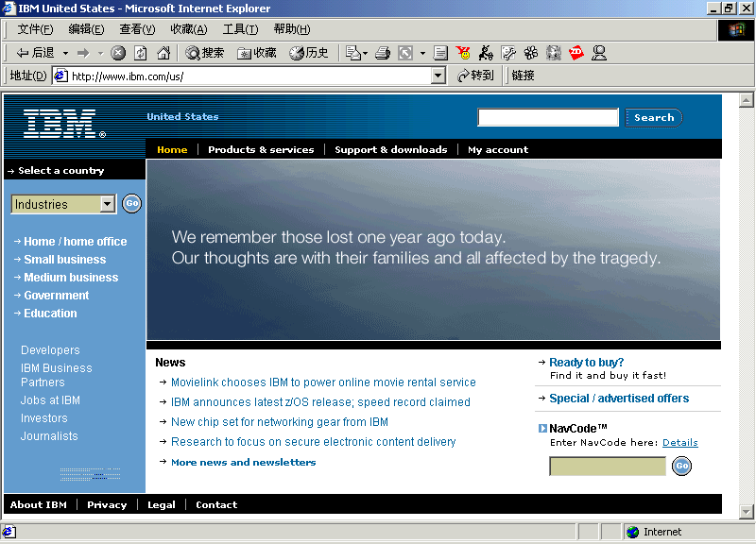Viewport: 756px width, 544px height.
Task: Open the z/OS release news headline
Action: pos(320,401)
